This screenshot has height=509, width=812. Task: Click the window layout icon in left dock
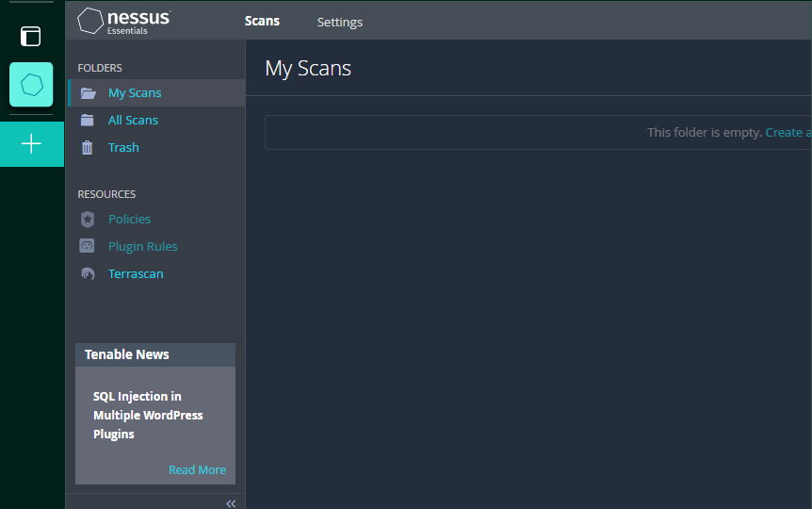pos(30,36)
